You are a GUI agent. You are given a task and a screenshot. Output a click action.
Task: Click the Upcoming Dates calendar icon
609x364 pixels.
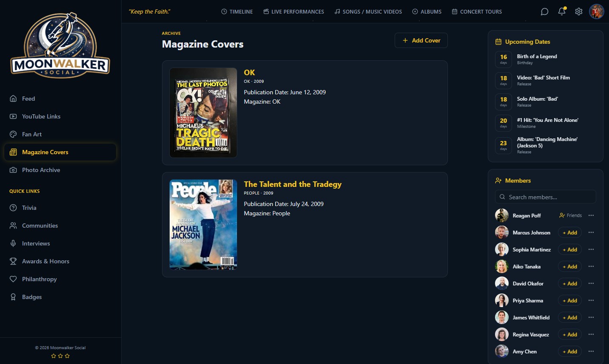tap(498, 42)
